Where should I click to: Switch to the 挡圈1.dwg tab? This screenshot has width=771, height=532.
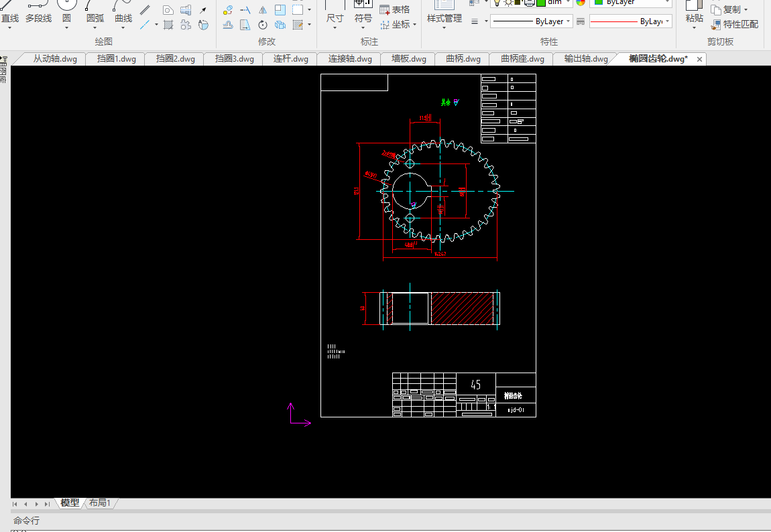117,59
